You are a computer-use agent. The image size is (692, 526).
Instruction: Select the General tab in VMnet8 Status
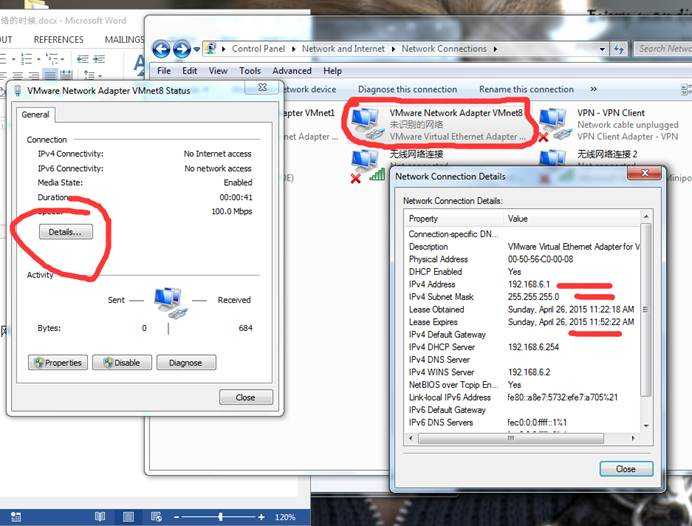(35, 115)
